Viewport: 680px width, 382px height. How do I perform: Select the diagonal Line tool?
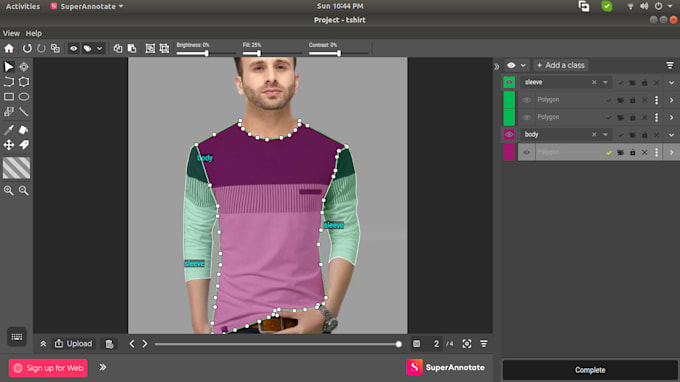(x=24, y=112)
